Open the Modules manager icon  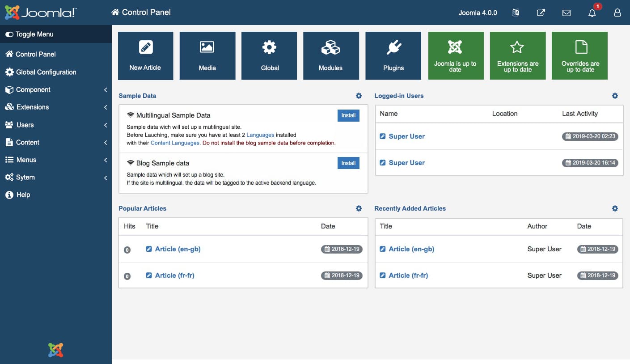tap(331, 55)
